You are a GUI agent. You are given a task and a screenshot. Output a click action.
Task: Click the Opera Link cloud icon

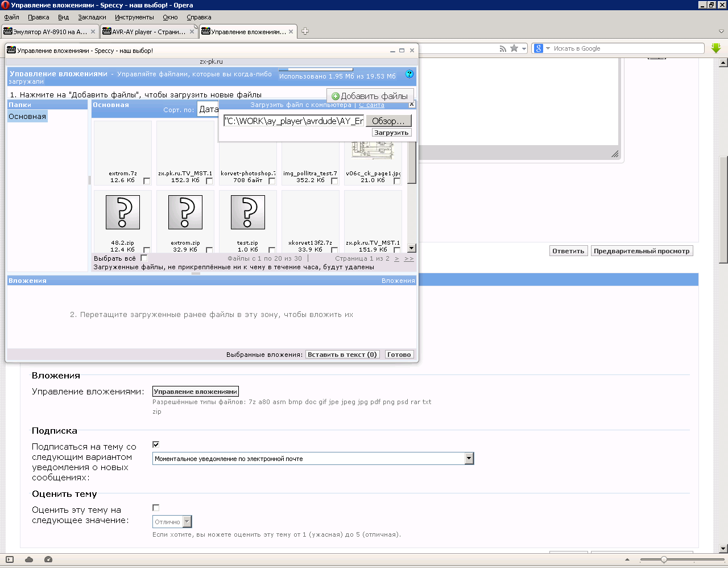29,559
